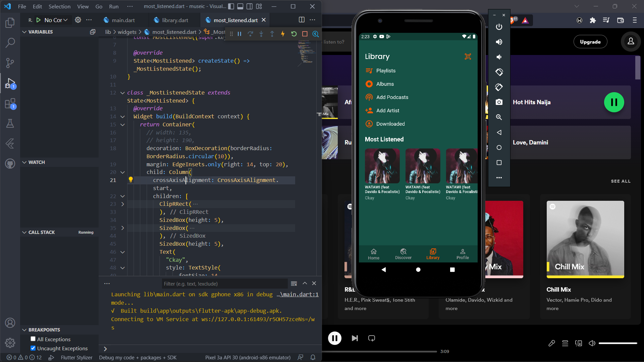Click the scan icon in Library header
This screenshot has height=362, width=644.
(468, 56)
